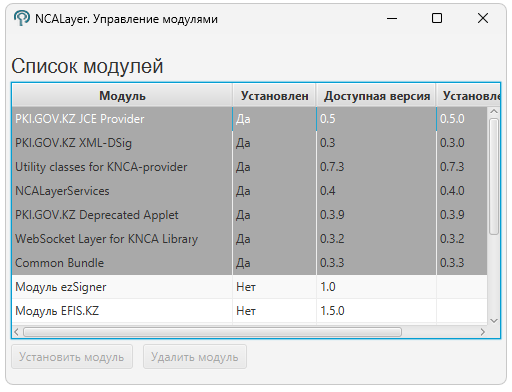The width and height of the screenshot is (512, 392).
Task: Click the cut-off Установле column header
Action: click(x=468, y=96)
